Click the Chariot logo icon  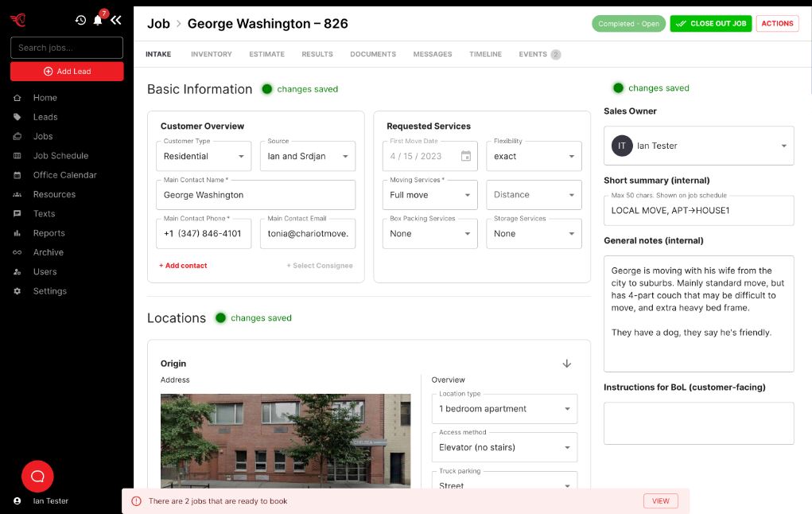pos(17,20)
